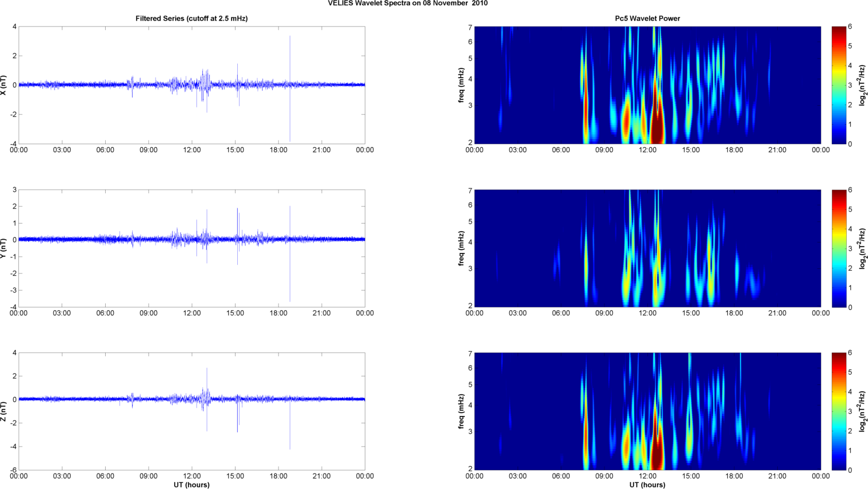Click the 'log2(nT²/Hz)' label of the X spectrogram colorbar
The image size is (868, 489).
click(862, 85)
